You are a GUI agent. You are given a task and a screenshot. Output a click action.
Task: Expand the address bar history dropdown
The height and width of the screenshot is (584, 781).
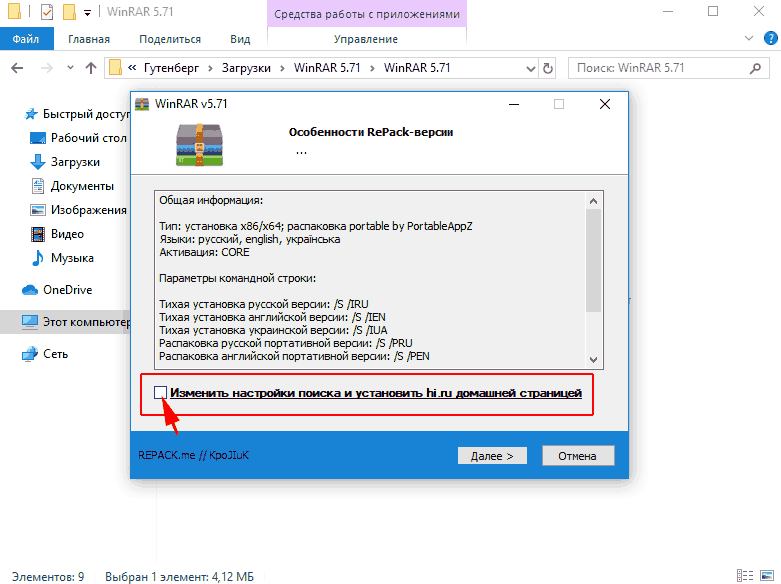coord(531,68)
